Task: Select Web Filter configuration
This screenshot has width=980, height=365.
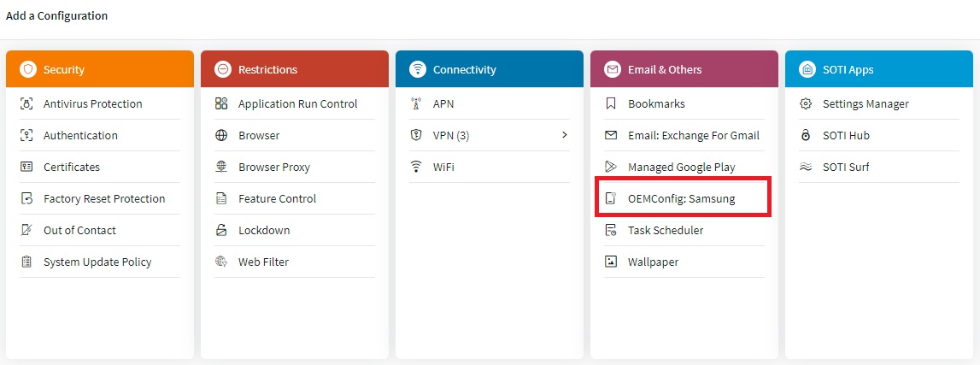Action: (x=263, y=262)
